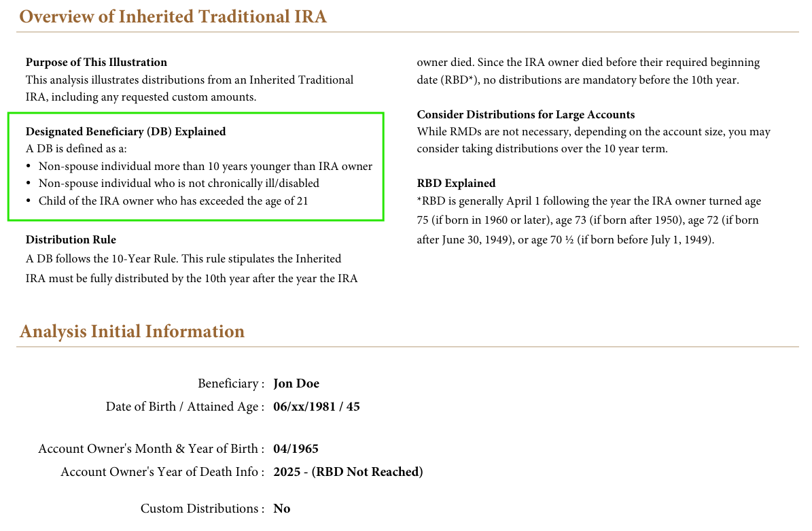Click the Custom Distributions 'No' value
The height and width of the screenshot is (531, 812).
point(282,509)
